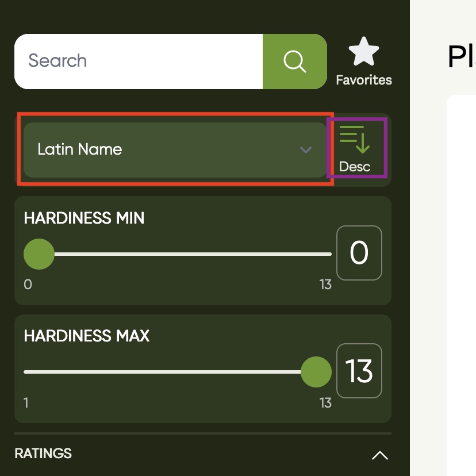Click the Hardiness Min slider handle
Image resolution: width=476 pixels, height=476 pixels.
(x=39, y=254)
